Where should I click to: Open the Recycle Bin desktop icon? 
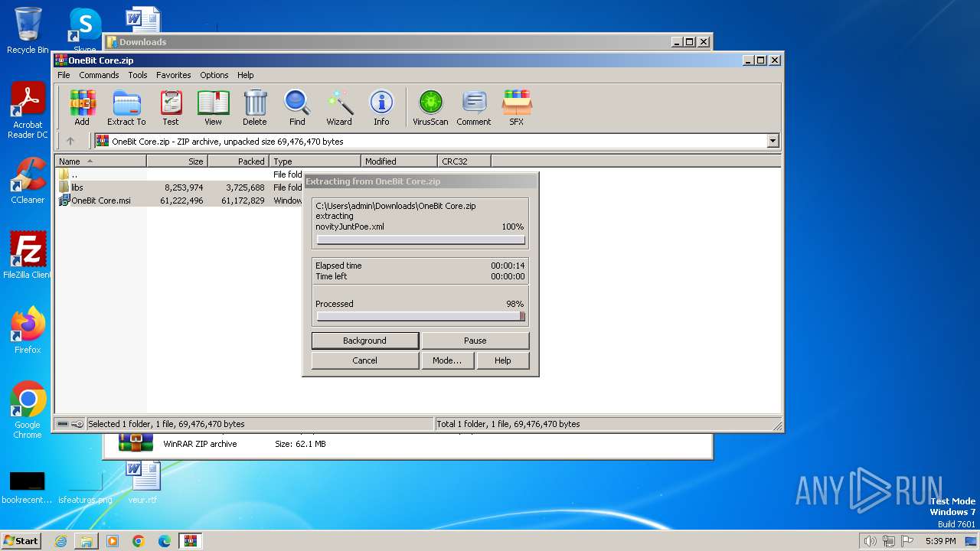tap(28, 31)
